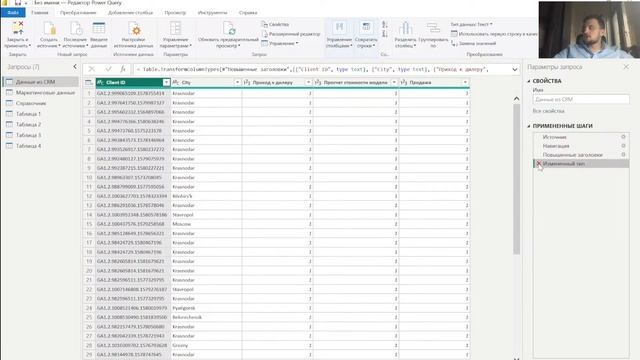Select the Таблица 1 query
Image resolution: width=640 pixels, height=360 pixels.
[41, 114]
